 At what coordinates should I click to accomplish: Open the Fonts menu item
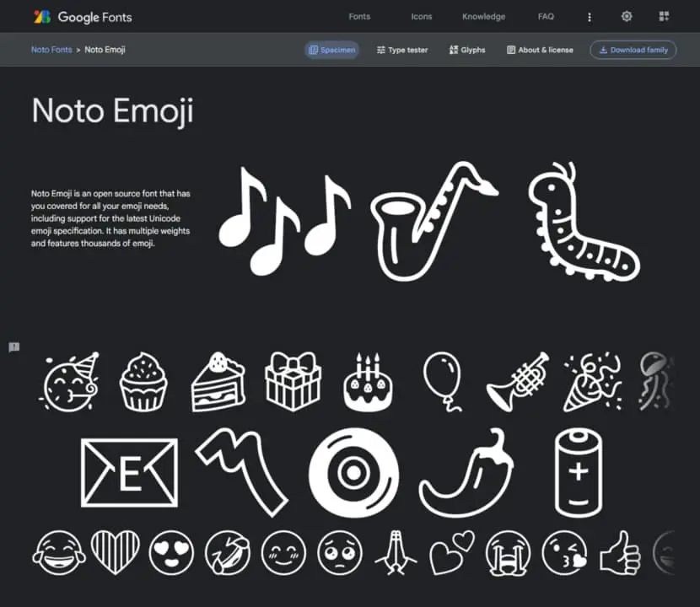(359, 17)
